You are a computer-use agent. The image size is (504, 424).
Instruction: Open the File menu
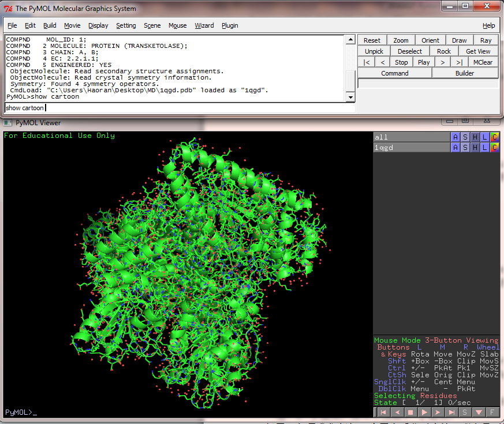[12, 25]
